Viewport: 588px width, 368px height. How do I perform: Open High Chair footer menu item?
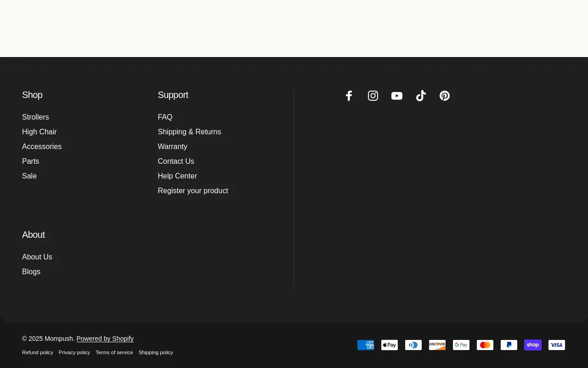tap(40, 132)
